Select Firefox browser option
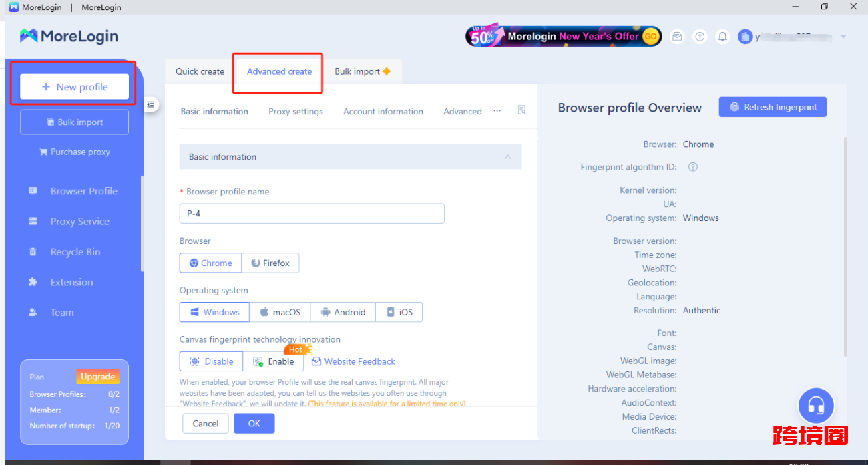 pos(270,263)
